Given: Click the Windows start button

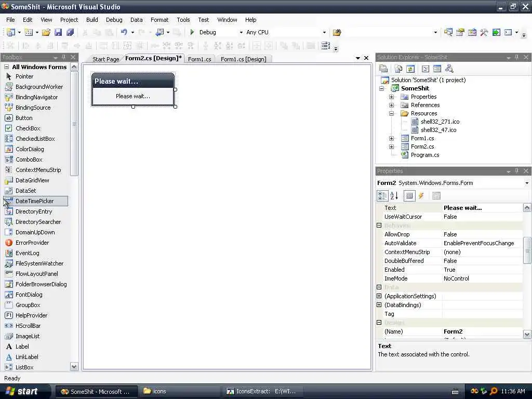Looking at the screenshot, I should pyautogui.click(x=24, y=391).
